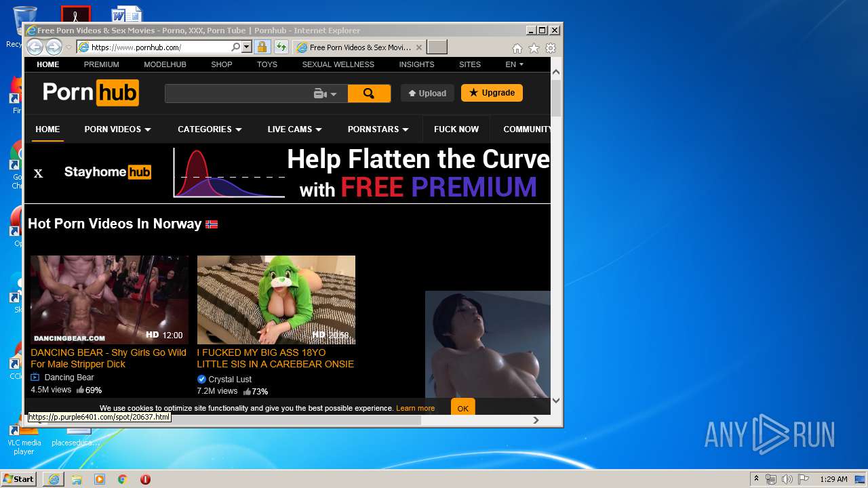Open the IE Favorites star

tap(534, 48)
